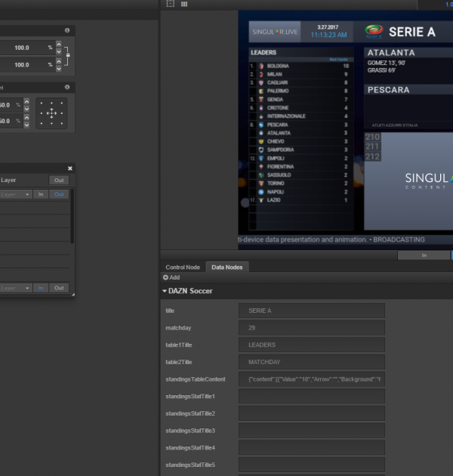Open the Layer dropdown in the top list row
Screen dimensions: 453x476
click(x=15, y=194)
